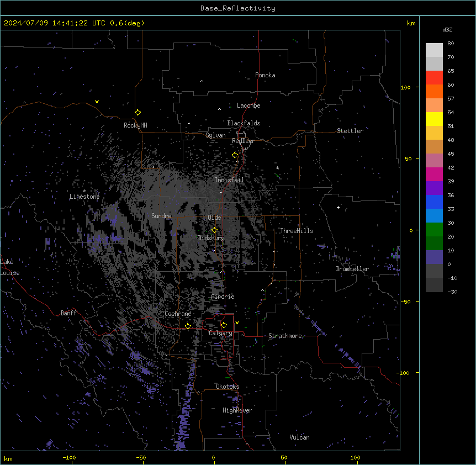Click the Drumheller label
This screenshot has height=465, width=476.
coord(352,269)
